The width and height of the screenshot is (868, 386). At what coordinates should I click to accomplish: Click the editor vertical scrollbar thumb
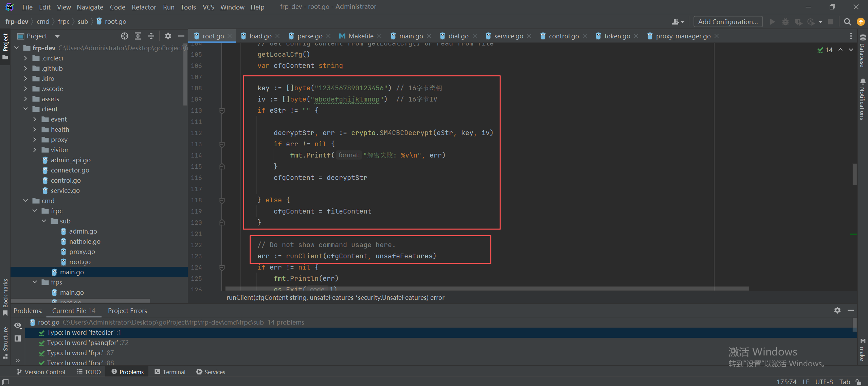coord(854,174)
